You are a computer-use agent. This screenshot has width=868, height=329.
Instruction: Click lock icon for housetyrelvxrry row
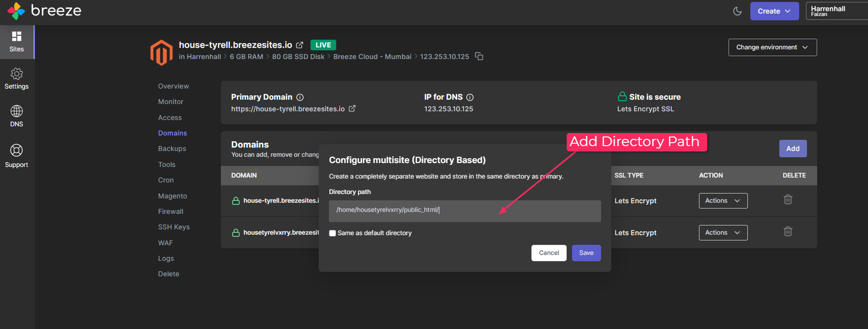click(x=236, y=233)
